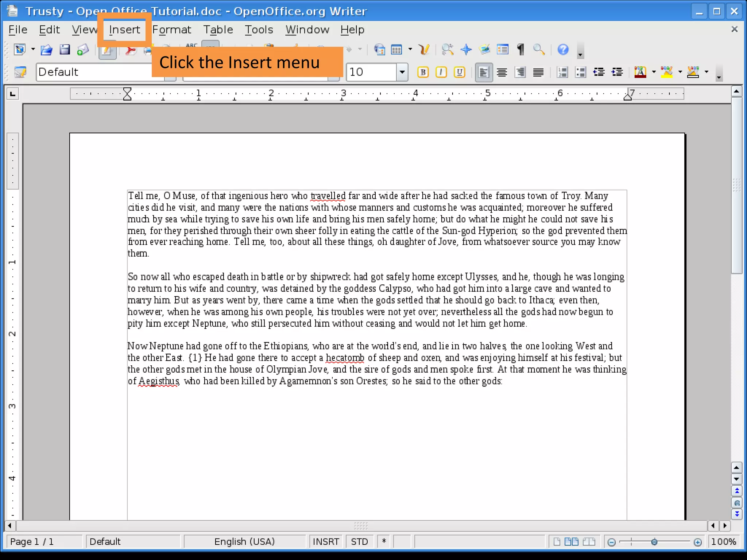
Task: Click the Open file folder icon
Action: click(46, 50)
